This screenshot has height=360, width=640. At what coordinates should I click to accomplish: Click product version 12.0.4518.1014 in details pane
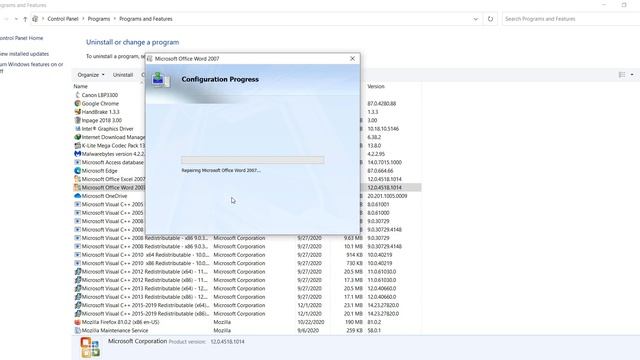pos(227,342)
